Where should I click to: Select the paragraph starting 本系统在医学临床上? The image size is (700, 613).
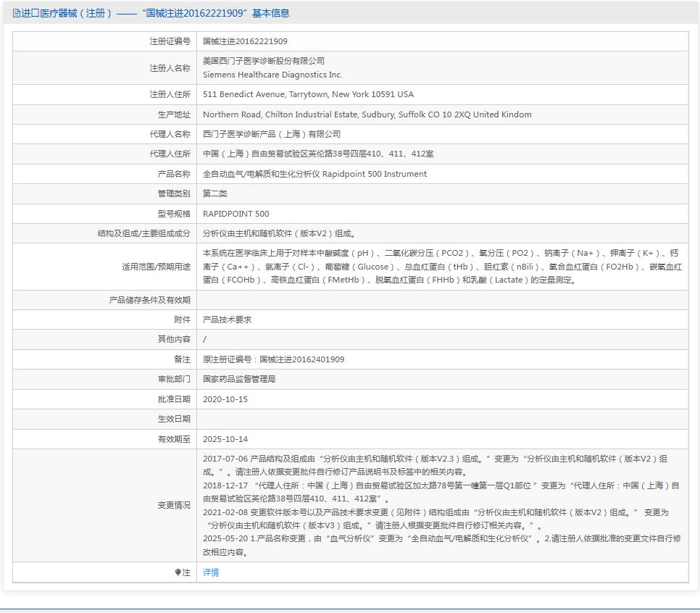click(x=443, y=267)
